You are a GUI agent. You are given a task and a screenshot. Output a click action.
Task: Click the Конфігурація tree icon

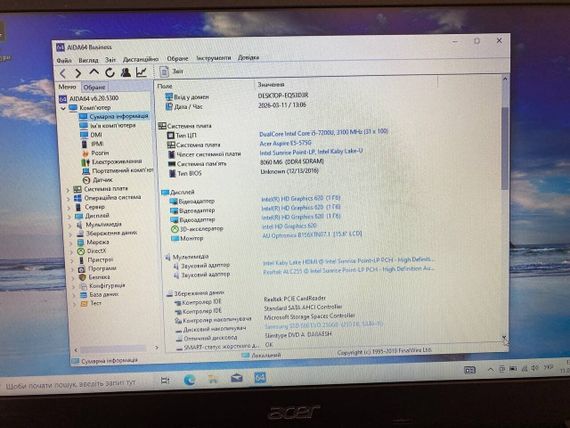83,286
